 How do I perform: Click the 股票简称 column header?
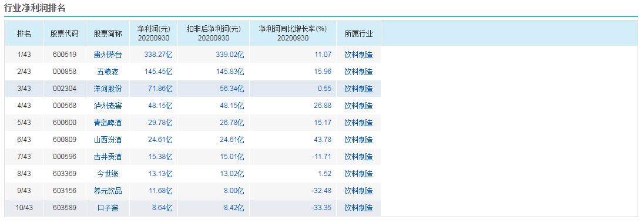coord(108,33)
